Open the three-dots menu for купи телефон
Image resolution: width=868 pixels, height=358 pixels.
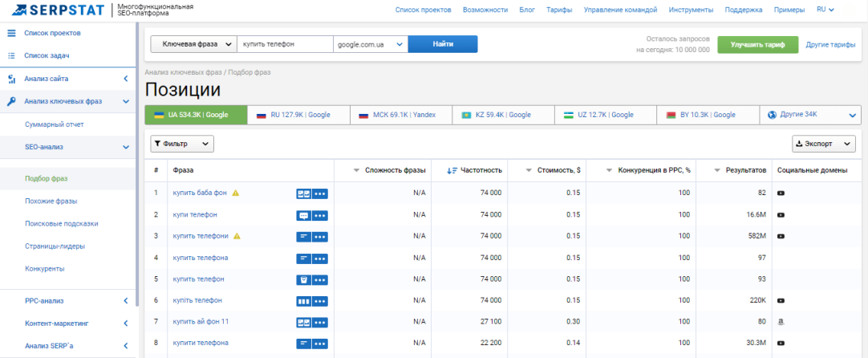(320, 215)
